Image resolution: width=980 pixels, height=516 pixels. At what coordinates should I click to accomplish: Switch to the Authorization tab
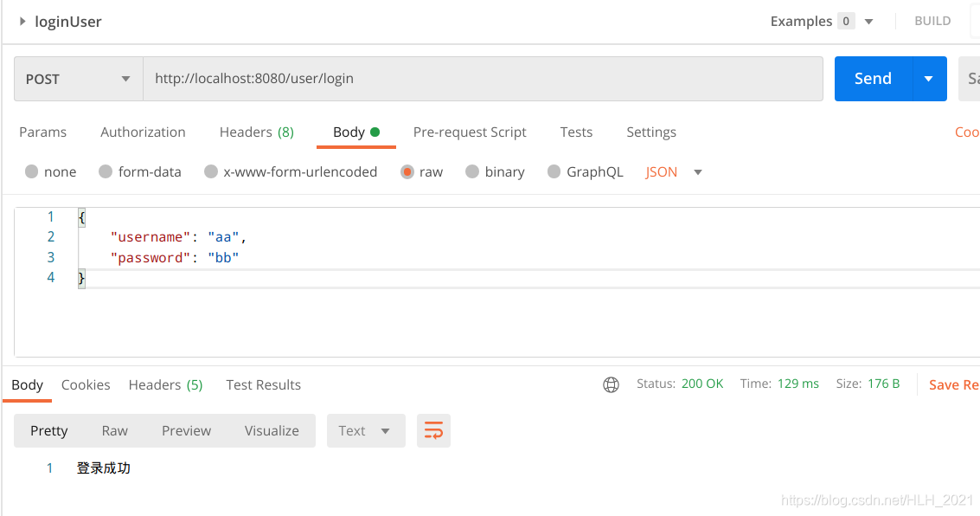pyautogui.click(x=143, y=132)
